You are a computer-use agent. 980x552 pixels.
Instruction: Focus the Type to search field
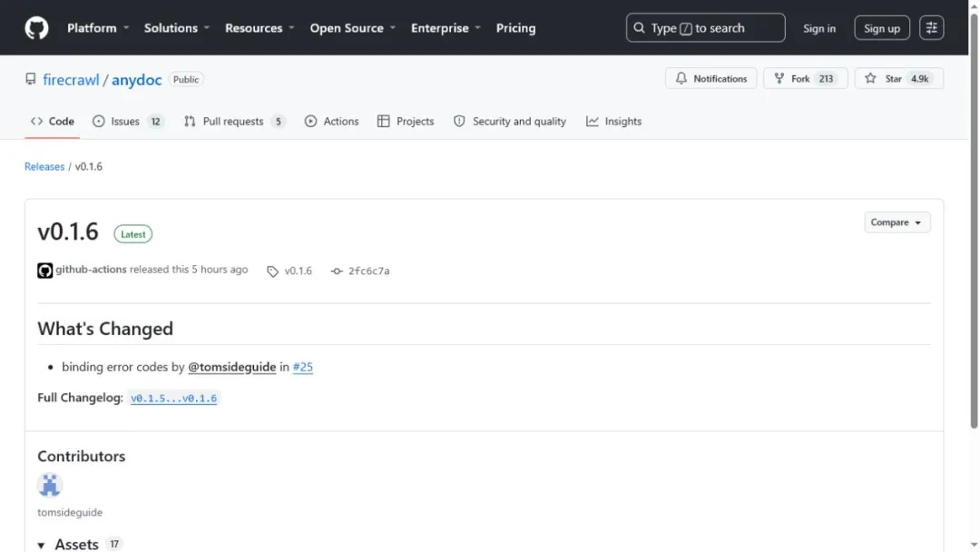point(705,28)
